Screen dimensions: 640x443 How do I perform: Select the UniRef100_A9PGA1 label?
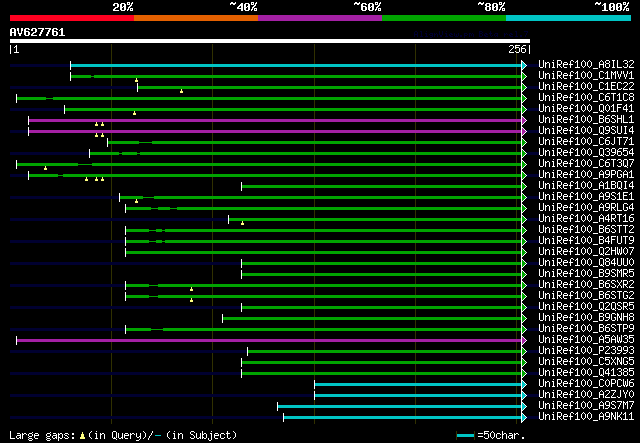[x=586, y=175]
